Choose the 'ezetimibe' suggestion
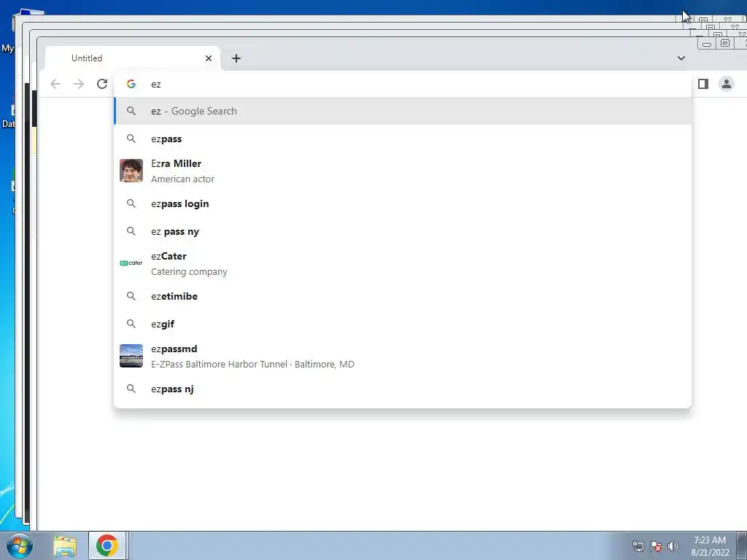 point(403,296)
